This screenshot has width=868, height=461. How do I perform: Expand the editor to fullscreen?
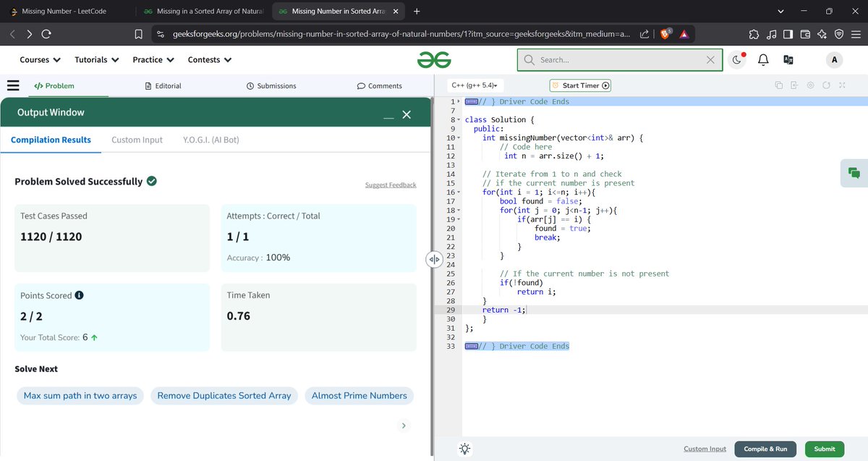click(842, 85)
